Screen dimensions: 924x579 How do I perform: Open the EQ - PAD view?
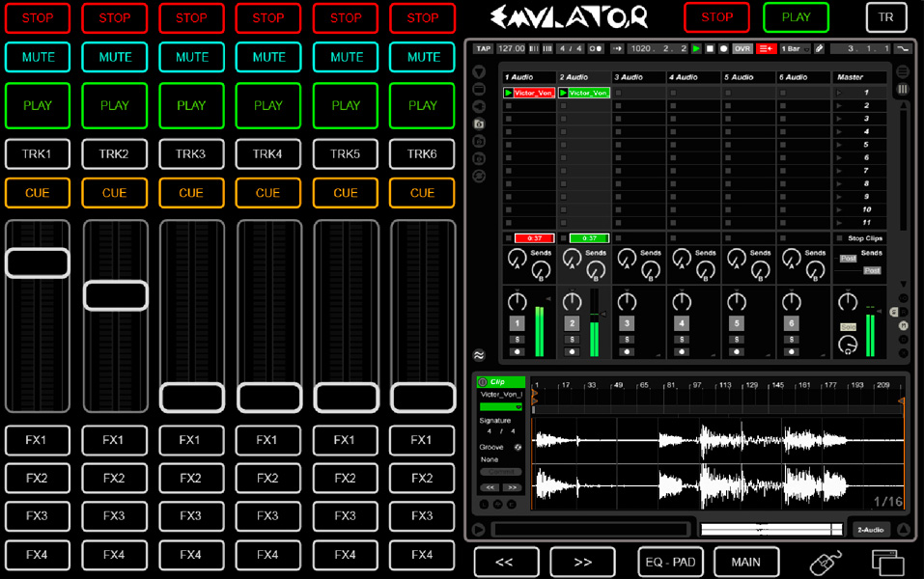point(670,562)
